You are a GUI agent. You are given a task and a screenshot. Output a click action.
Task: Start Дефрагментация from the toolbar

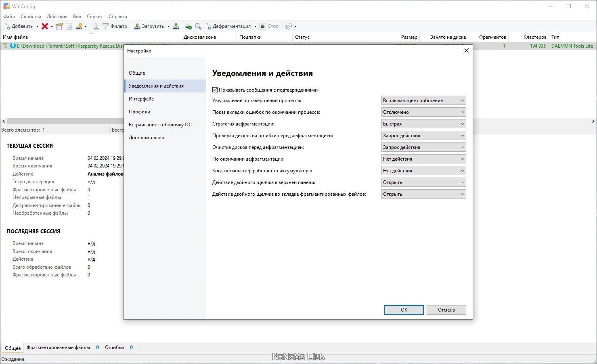point(228,26)
